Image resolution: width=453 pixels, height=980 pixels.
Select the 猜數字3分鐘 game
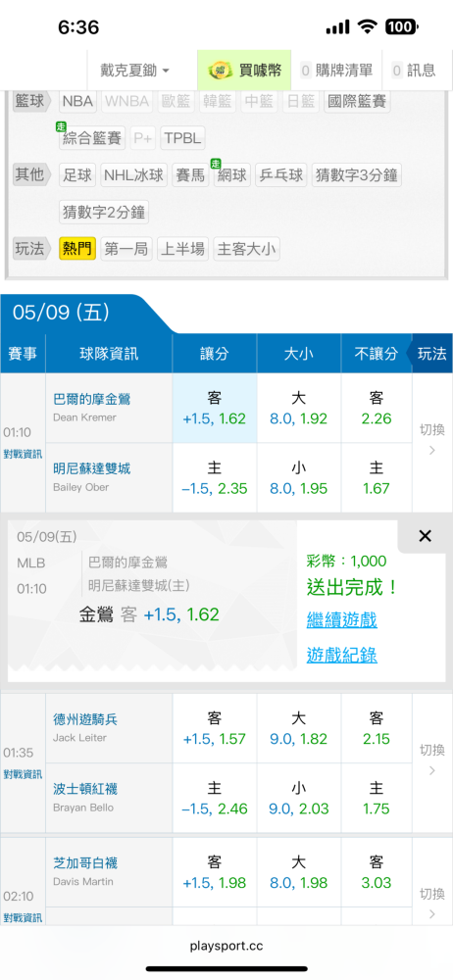[356, 175]
